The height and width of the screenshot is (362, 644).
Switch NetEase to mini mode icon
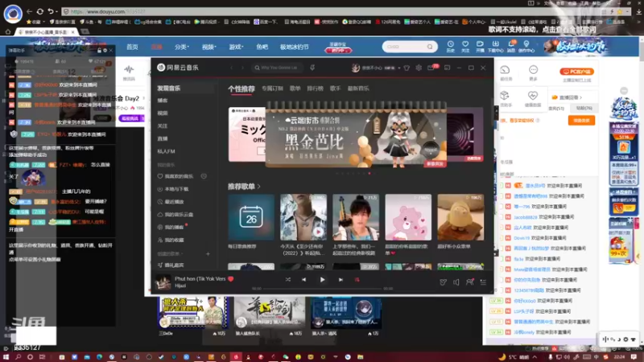(448, 68)
